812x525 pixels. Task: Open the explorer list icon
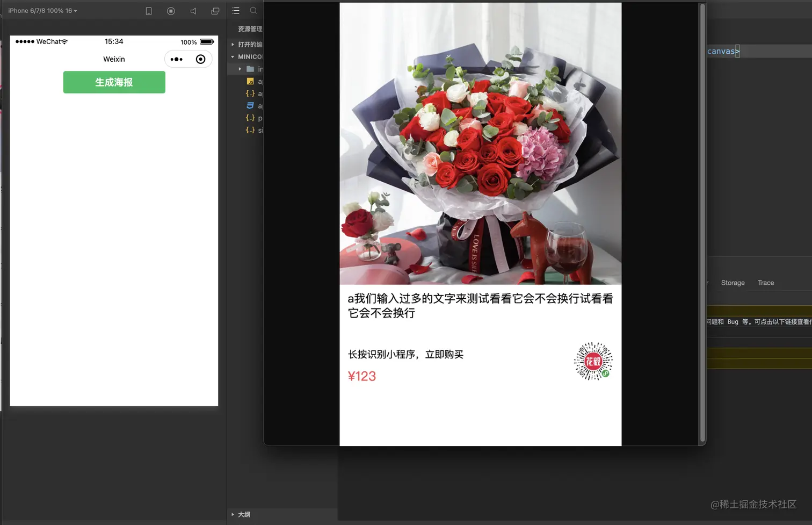pos(236,10)
